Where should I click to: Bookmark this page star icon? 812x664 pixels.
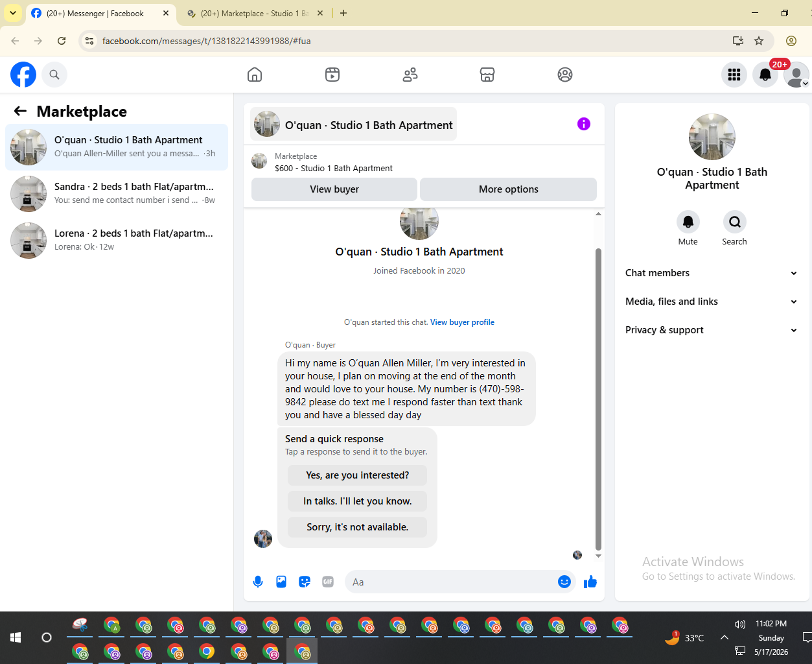(759, 41)
